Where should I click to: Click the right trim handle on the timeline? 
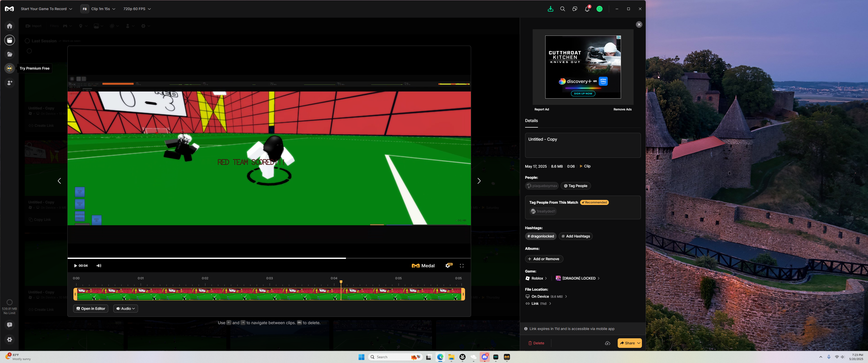pyautogui.click(x=463, y=294)
